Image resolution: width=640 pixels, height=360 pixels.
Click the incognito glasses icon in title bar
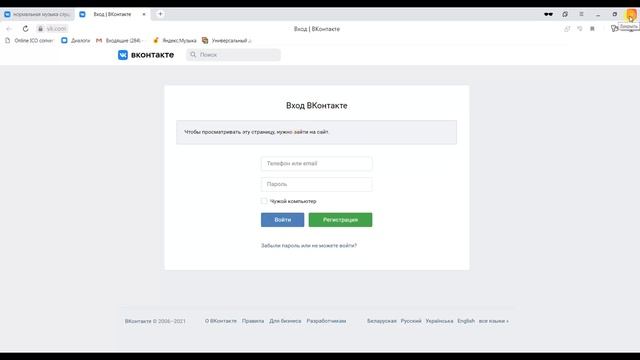tap(548, 14)
